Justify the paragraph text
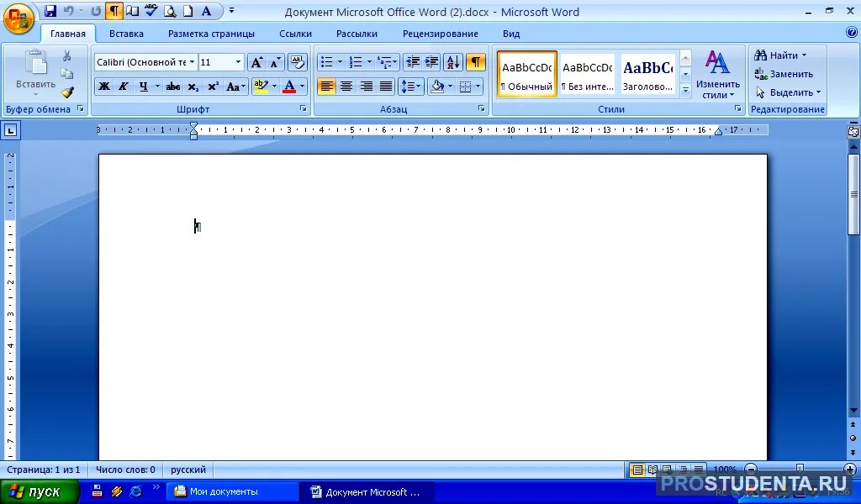 [386, 87]
